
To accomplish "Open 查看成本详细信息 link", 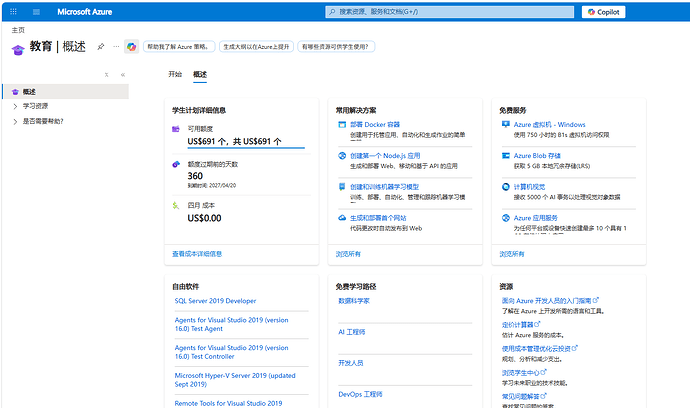I will (197, 254).
